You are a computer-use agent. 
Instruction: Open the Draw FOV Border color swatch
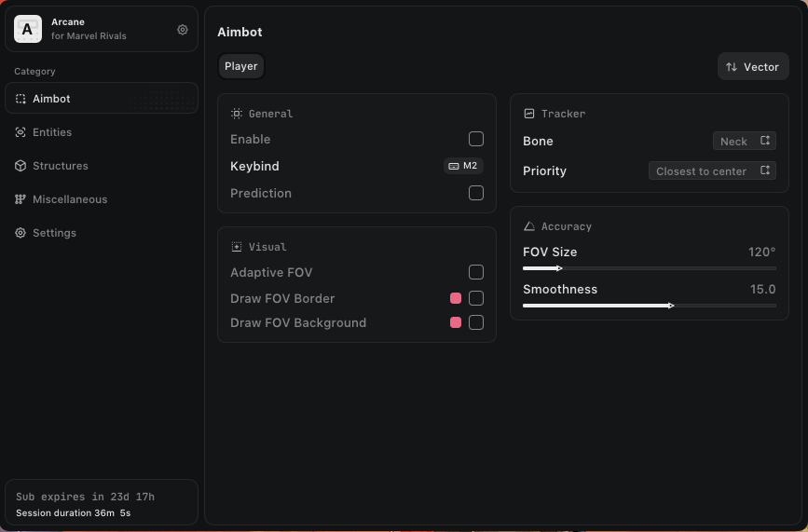pos(456,298)
